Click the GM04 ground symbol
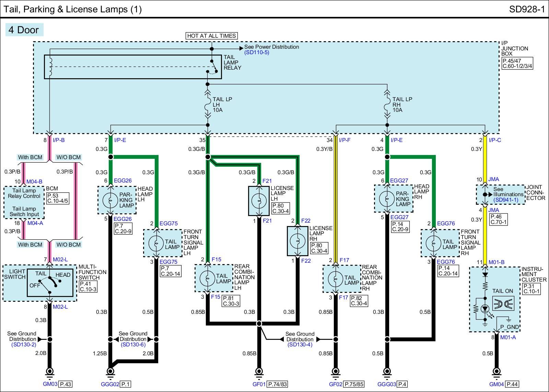This screenshot has width=549, height=392. tap(496, 371)
